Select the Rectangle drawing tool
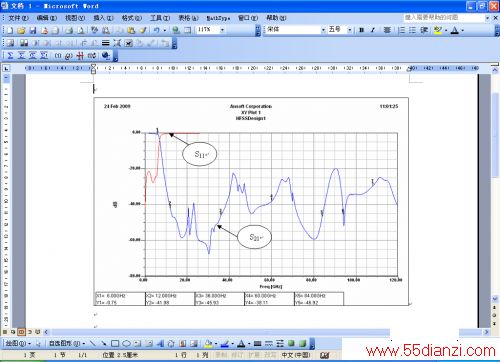This screenshot has width=500, height=362. coord(115,343)
